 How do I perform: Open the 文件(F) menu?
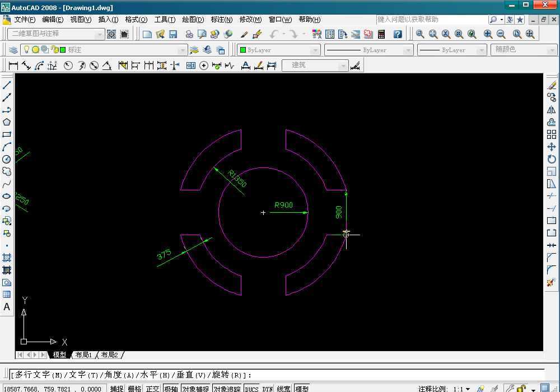pyautogui.click(x=24, y=20)
